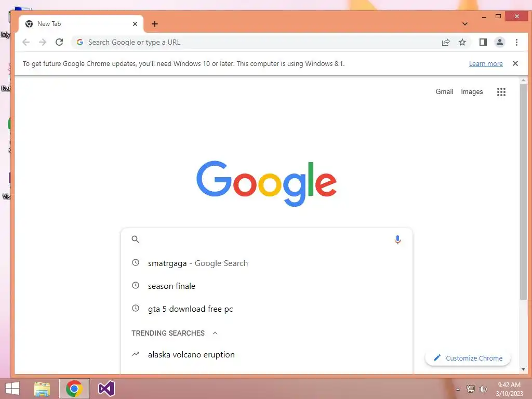Click the share page icon in address bar
The width and height of the screenshot is (532, 399).
445,42
